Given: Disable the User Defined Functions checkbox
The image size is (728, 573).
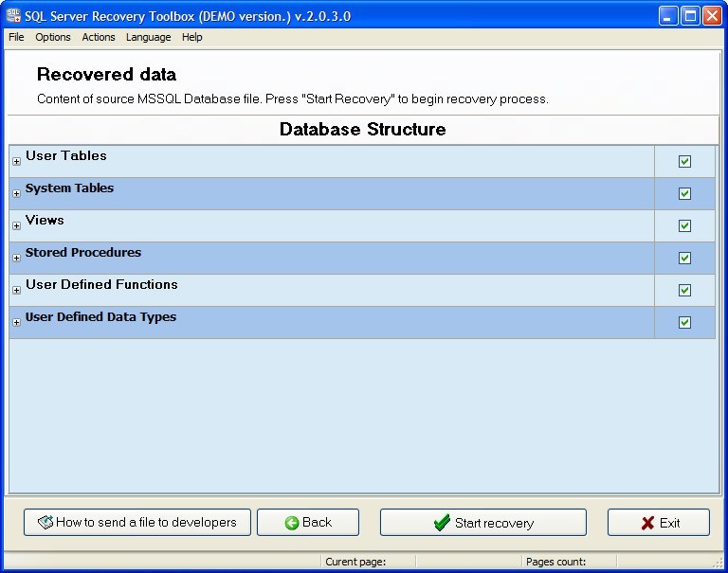Looking at the screenshot, I should pyautogui.click(x=684, y=291).
